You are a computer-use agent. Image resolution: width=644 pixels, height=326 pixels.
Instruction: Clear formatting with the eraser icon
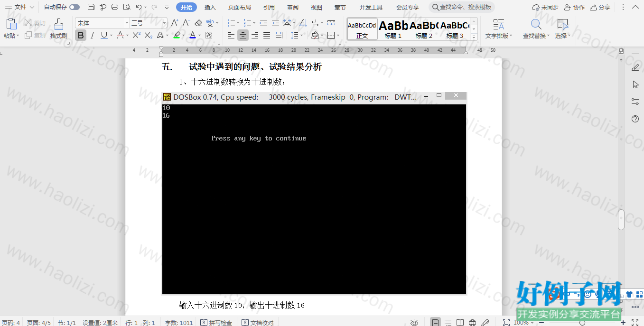click(198, 23)
